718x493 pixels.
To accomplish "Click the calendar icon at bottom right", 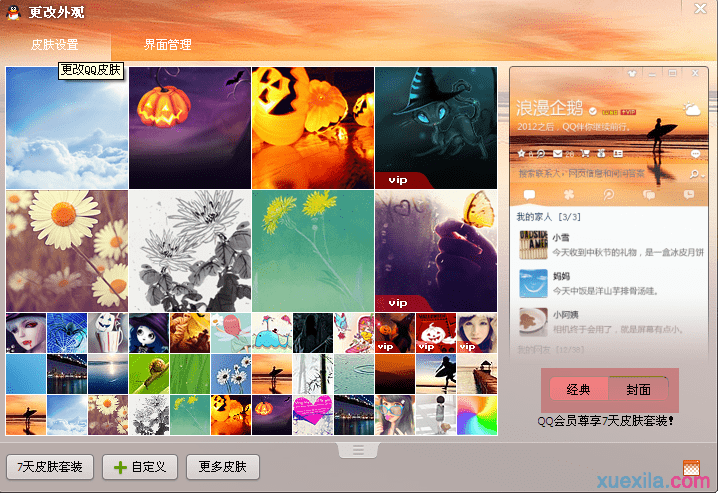I will (691, 467).
